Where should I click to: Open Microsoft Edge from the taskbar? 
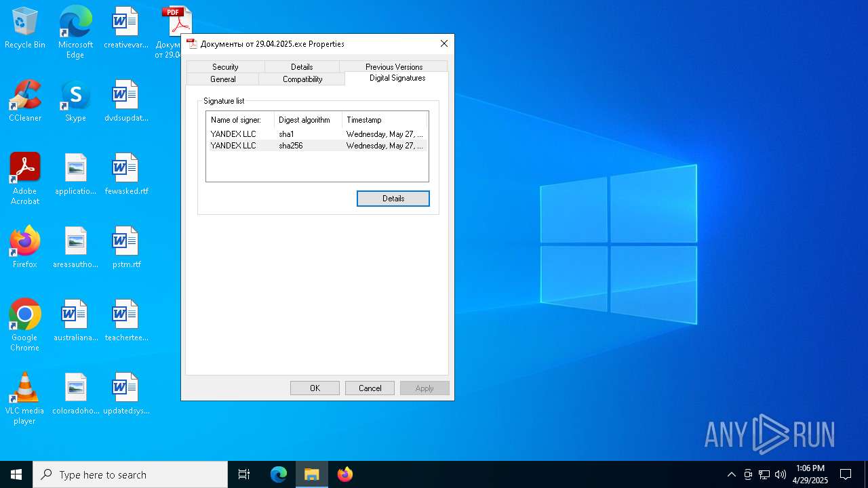(279, 474)
